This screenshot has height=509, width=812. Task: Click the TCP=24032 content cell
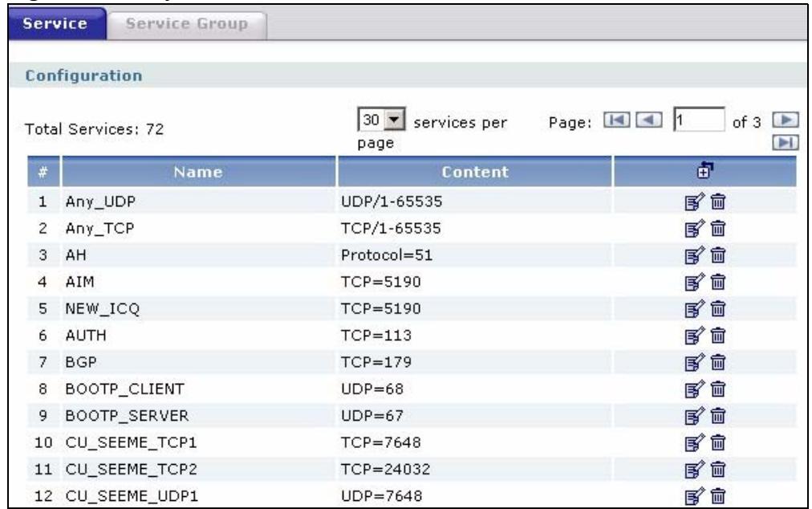click(x=475, y=470)
